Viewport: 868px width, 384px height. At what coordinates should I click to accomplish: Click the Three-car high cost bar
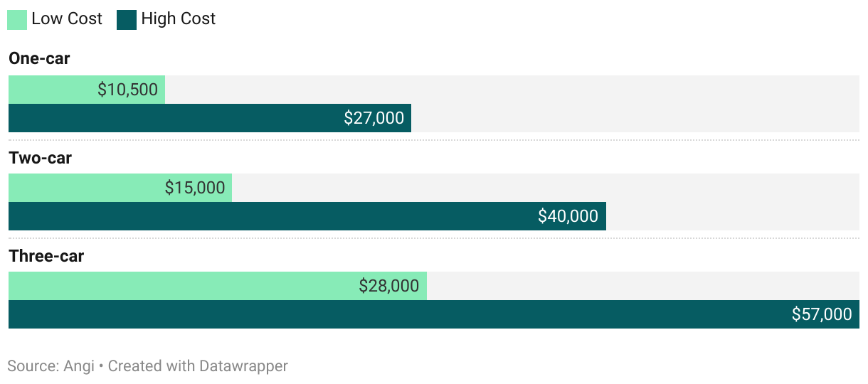(x=391, y=314)
